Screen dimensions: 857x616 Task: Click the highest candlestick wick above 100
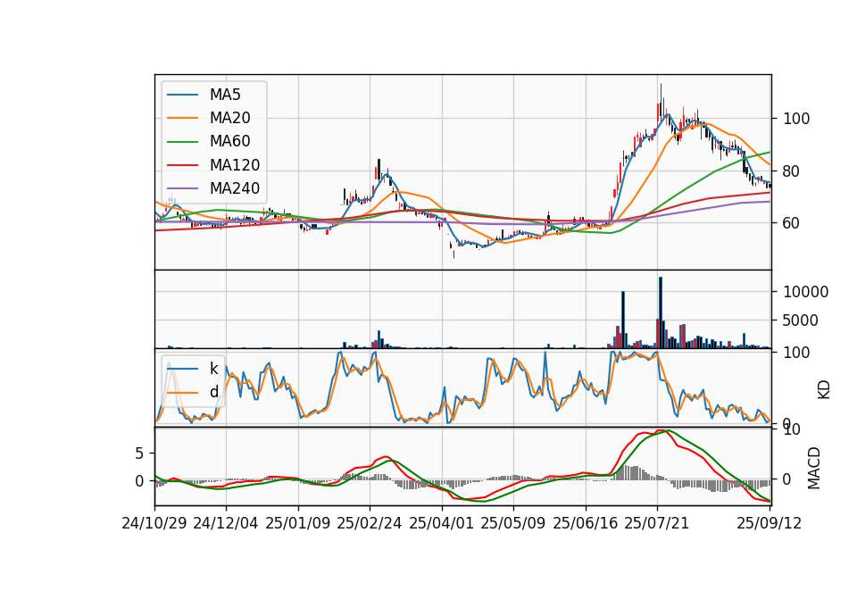[x=661, y=91]
